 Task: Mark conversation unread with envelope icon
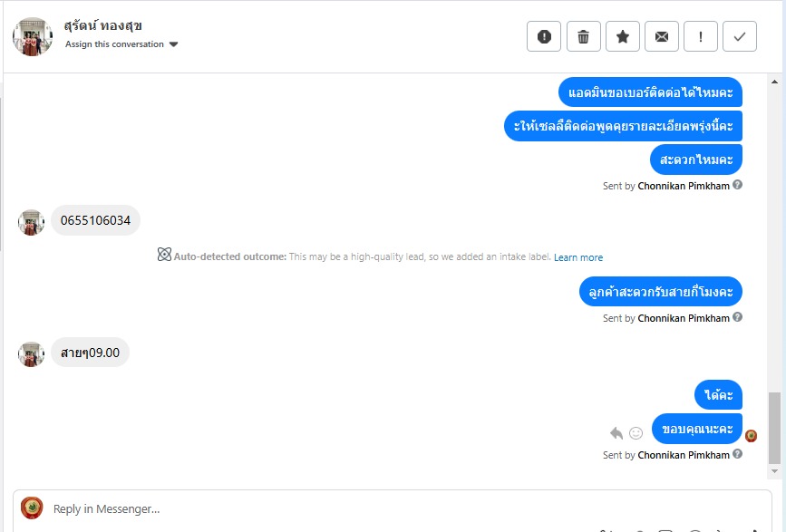pos(662,36)
